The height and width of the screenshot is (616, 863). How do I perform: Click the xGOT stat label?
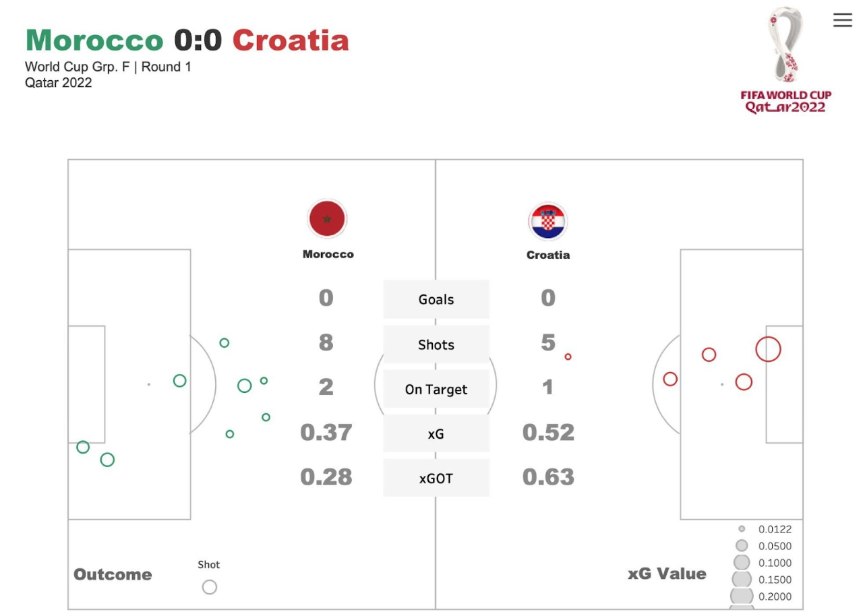pos(436,479)
